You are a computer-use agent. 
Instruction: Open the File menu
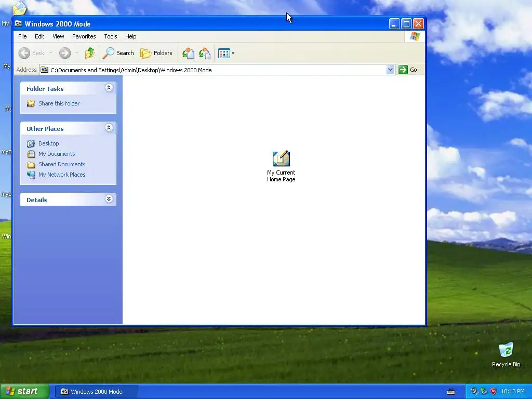tap(22, 36)
